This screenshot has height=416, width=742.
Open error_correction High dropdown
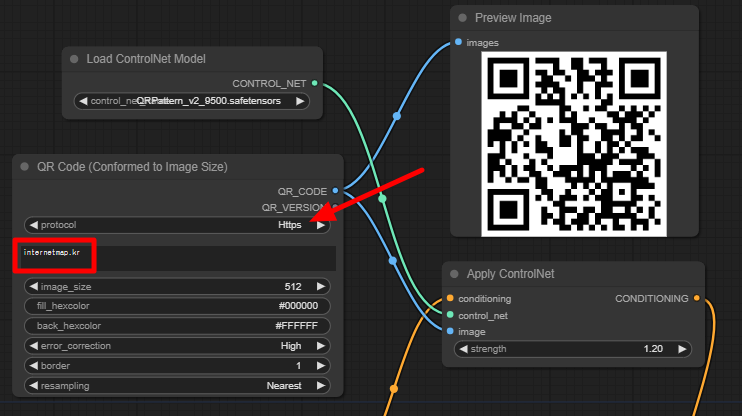(177, 346)
